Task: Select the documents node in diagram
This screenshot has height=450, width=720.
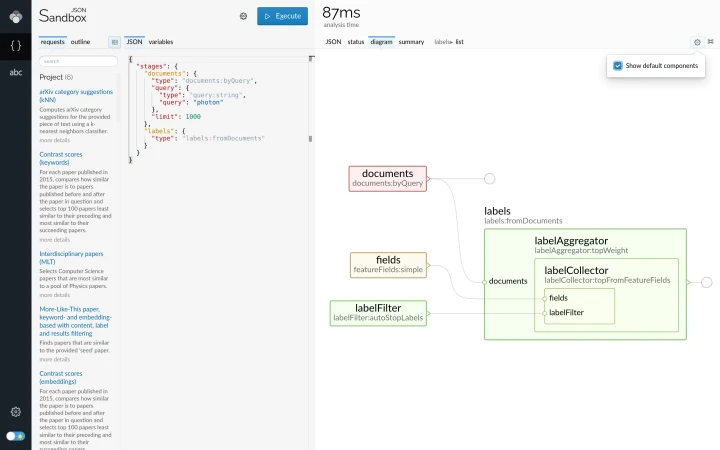Action: pyautogui.click(x=388, y=179)
